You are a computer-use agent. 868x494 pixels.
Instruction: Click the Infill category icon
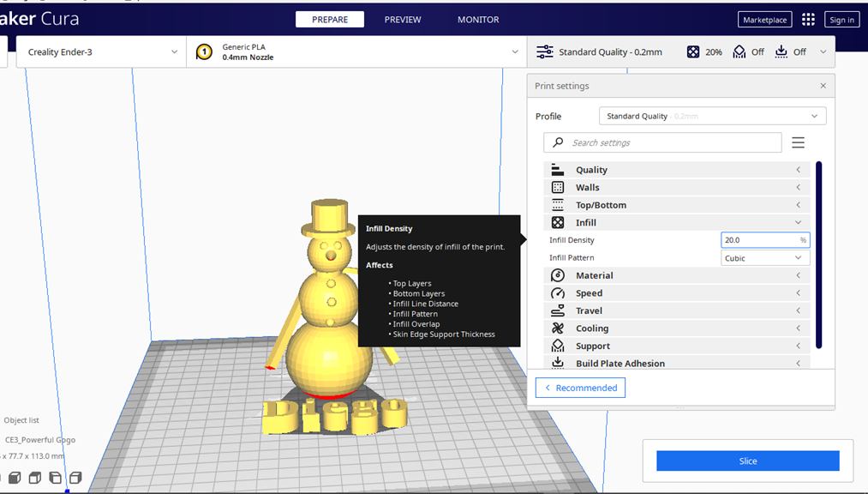coord(558,223)
